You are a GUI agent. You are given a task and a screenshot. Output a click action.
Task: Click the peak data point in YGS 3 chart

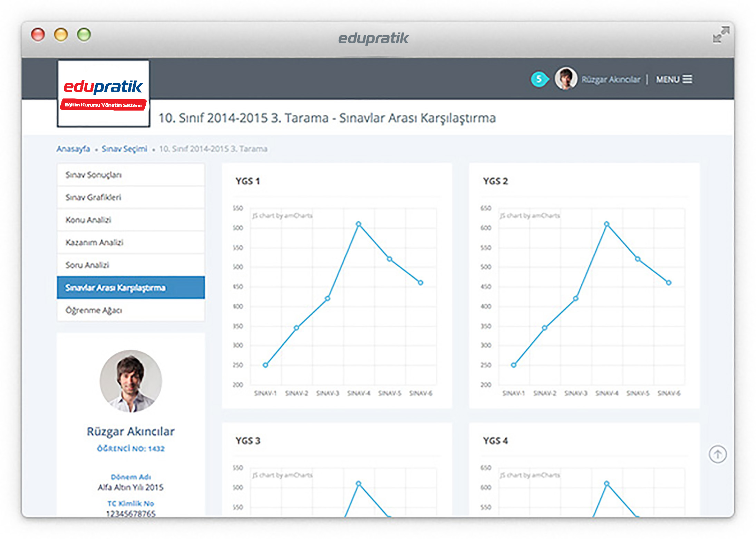(359, 483)
